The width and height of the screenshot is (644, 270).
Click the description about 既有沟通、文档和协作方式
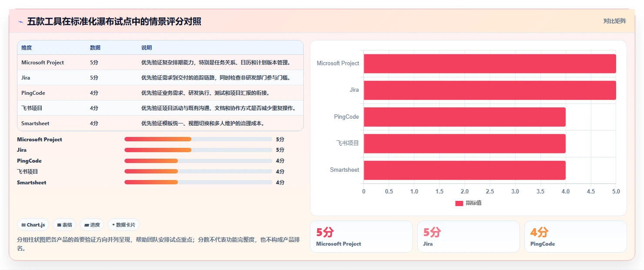point(219,108)
